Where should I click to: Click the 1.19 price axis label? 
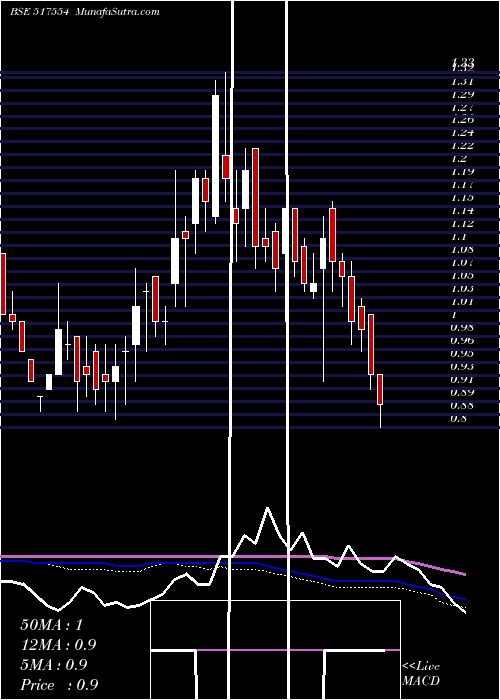click(462, 171)
